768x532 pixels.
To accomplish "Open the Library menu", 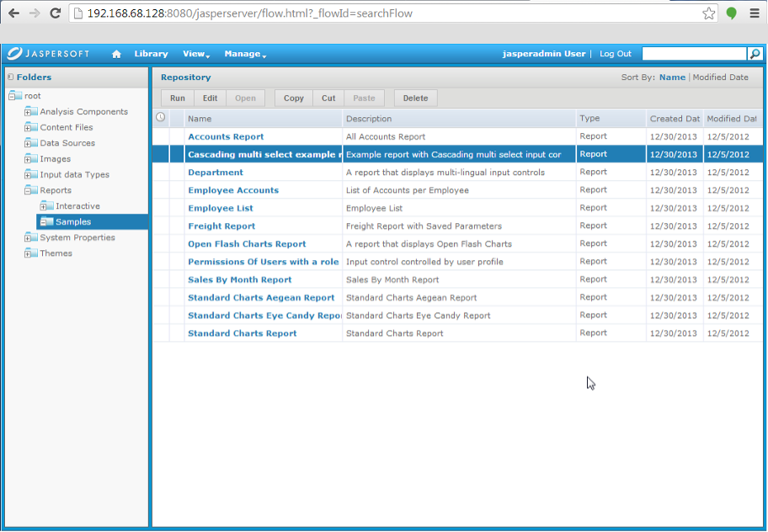I will 151,54.
